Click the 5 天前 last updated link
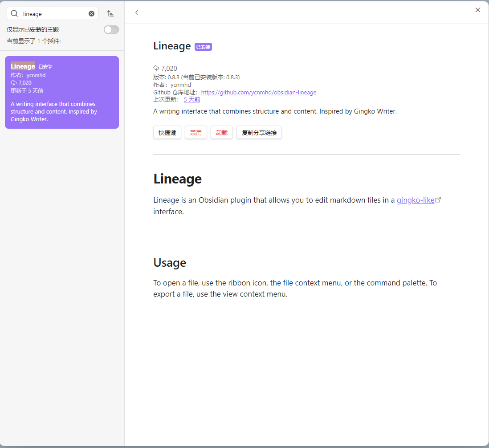 (x=192, y=99)
